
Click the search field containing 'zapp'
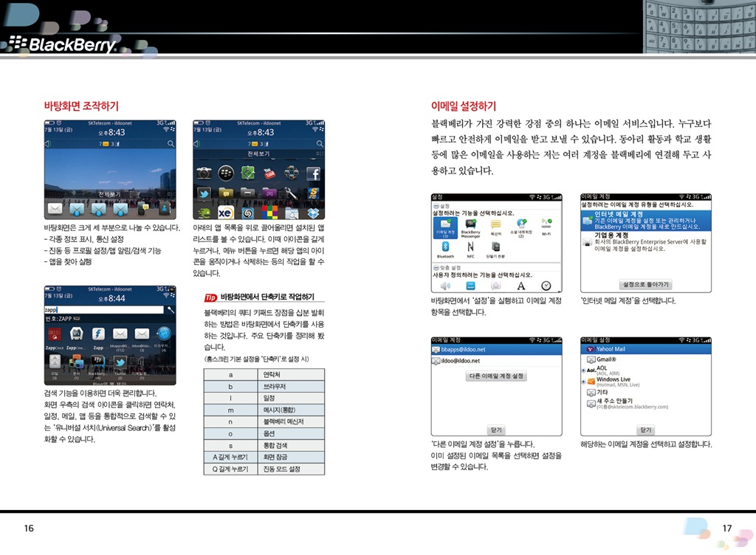click(x=103, y=310)
